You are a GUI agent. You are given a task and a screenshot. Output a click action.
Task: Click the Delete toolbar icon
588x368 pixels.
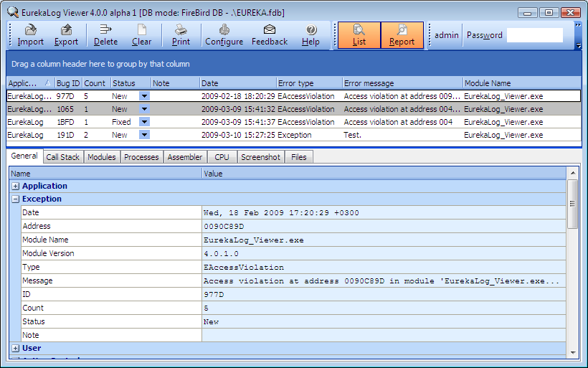pos(105,35)
